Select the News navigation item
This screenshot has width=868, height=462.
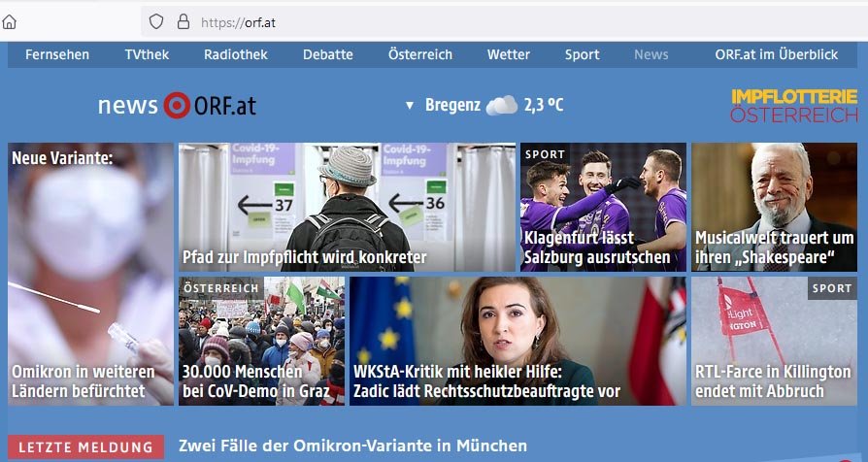tap(651, 54)
